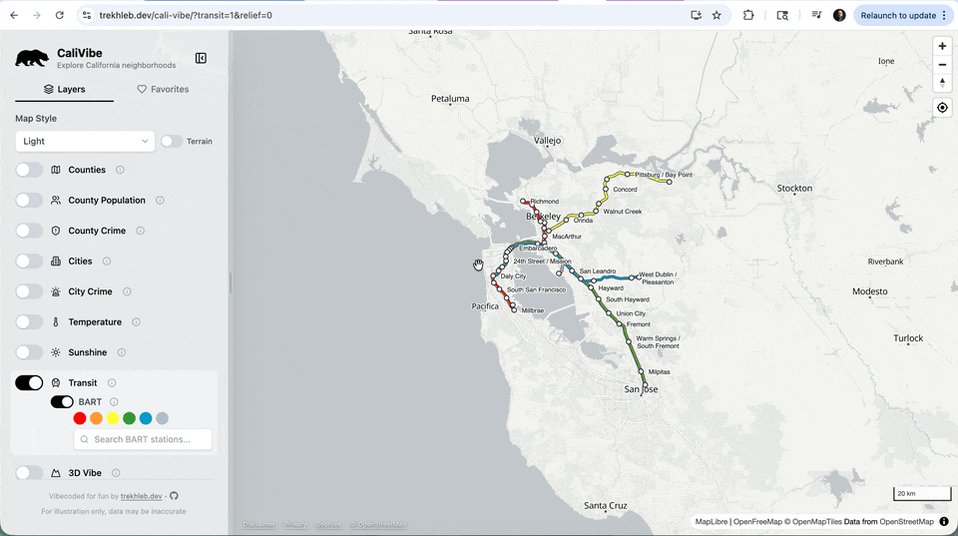The height and width of the screenshot is (536, 958).
Task: Toggle the Sunshine layer on
Action: click(29, 353)
